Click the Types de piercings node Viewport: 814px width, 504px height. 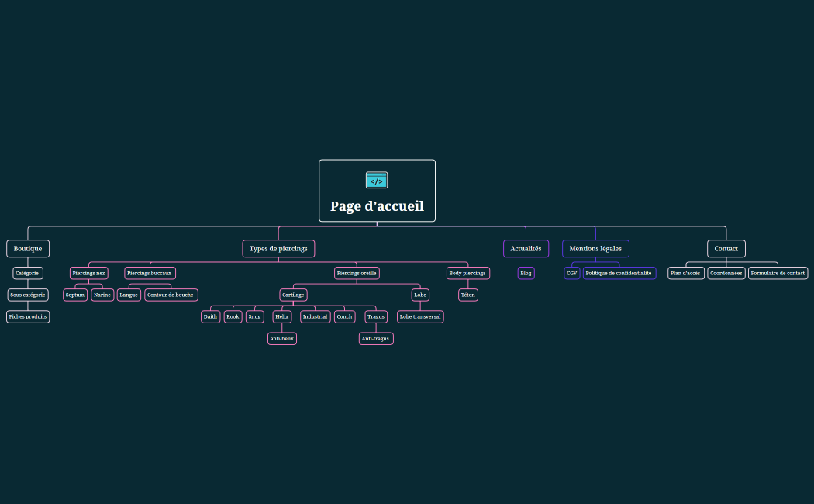coord(278,249)
